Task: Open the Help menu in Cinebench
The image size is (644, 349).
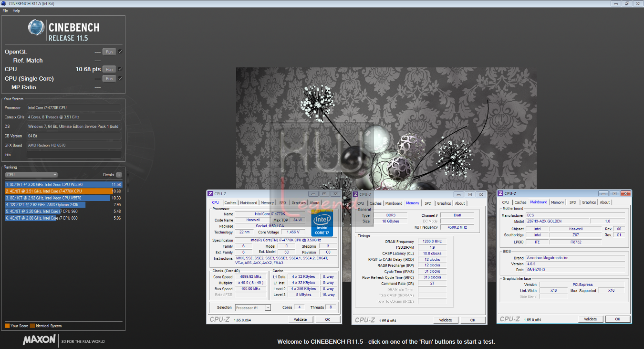Action: (16, 11)
